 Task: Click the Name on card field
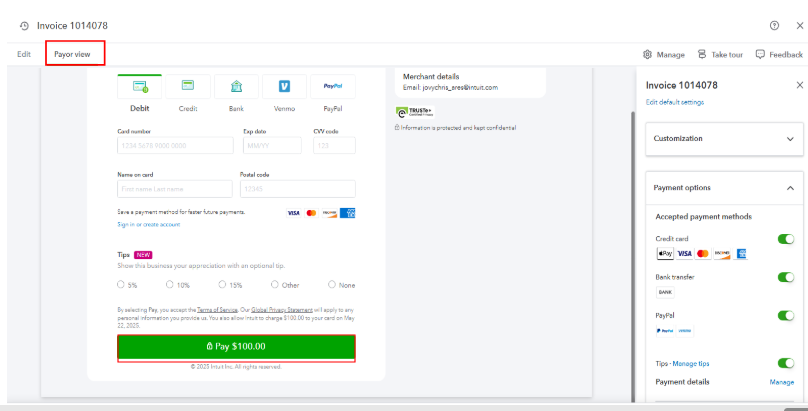click(175, 189)
